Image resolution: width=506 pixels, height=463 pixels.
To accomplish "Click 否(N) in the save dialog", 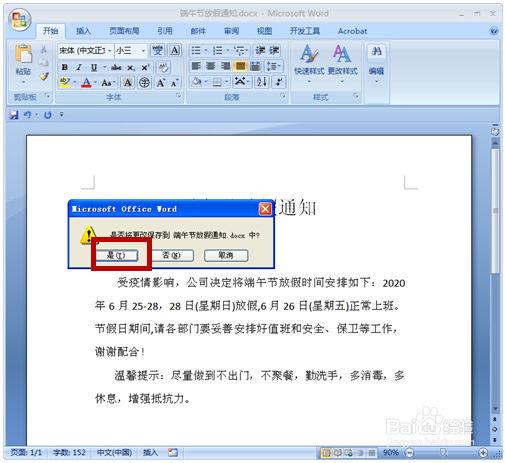I will [171, 255].
